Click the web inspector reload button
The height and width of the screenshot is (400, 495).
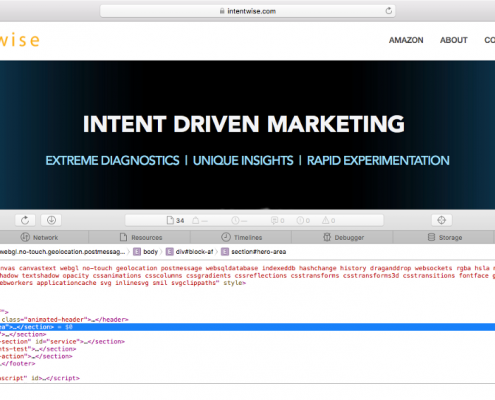tap(25, 220)
